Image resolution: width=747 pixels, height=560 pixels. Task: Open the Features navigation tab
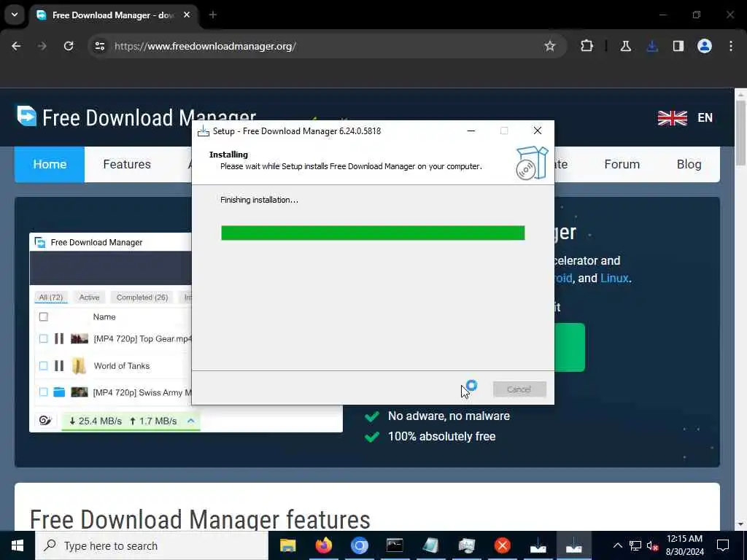pos(127,164)
